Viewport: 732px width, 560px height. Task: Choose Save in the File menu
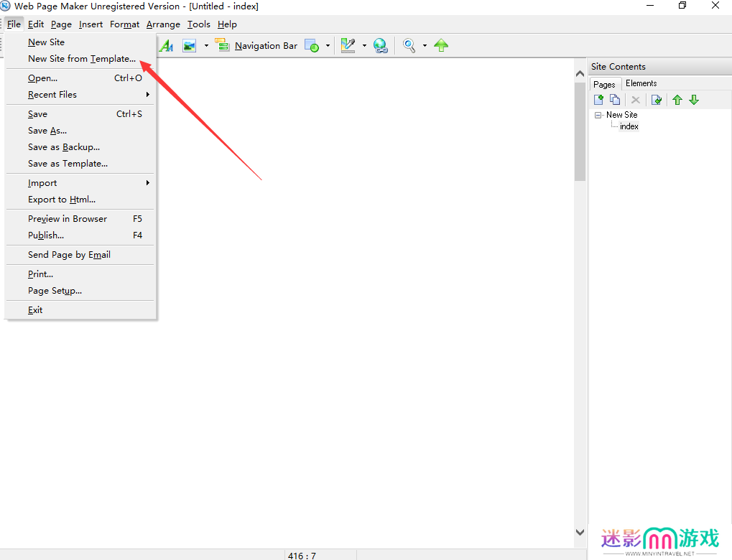click(80, 114)
